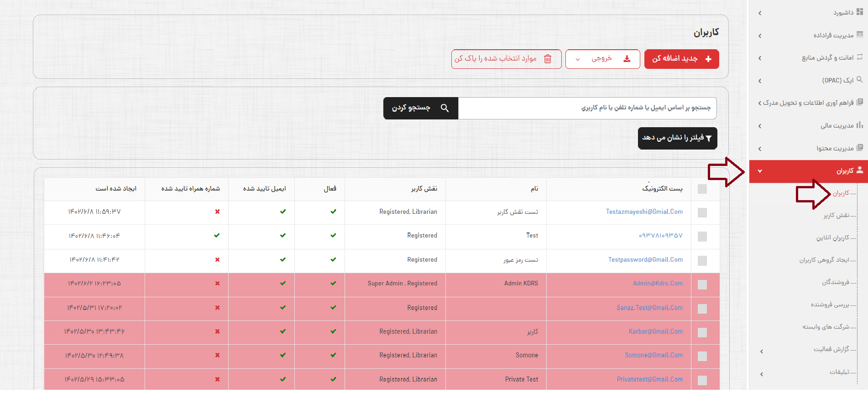
Task: Open the نقش کاربر submenu item
Action: [836, 215]
